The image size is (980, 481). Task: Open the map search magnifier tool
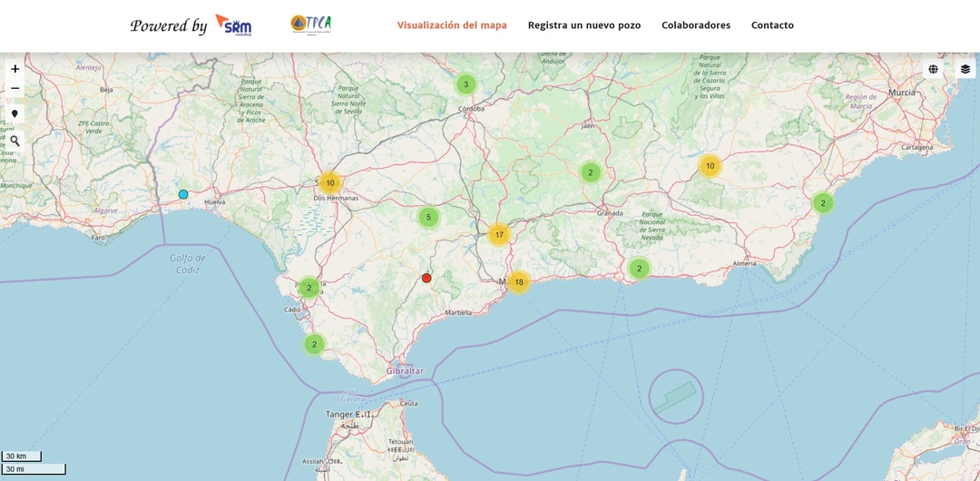[15, 142]
